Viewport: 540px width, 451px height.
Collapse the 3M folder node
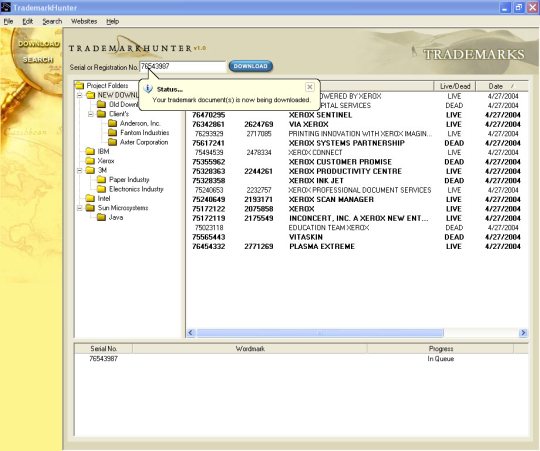[80, 170]
